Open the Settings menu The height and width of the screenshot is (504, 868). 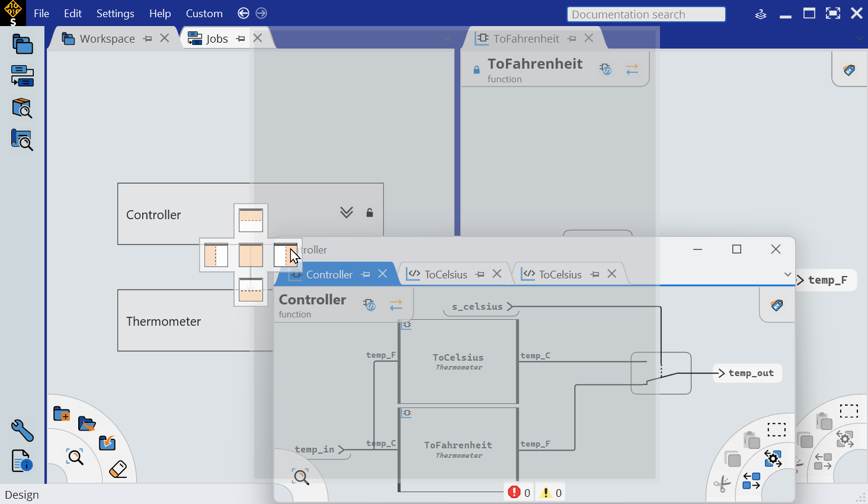115,13
